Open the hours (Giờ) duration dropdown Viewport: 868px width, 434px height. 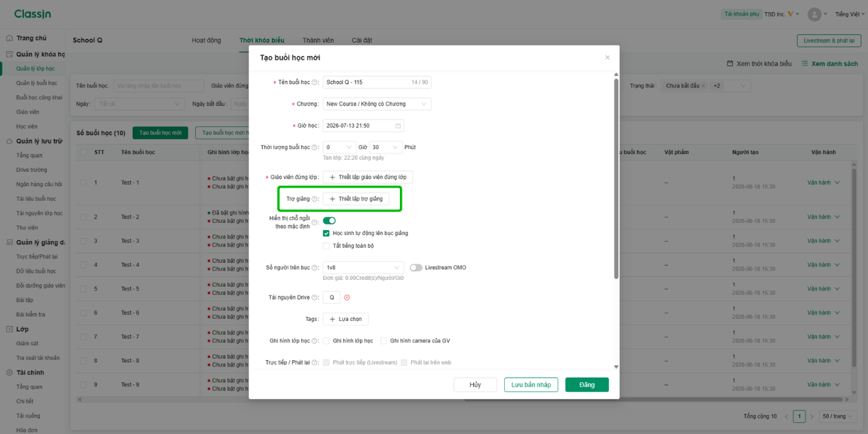click(x=340, y=147)
